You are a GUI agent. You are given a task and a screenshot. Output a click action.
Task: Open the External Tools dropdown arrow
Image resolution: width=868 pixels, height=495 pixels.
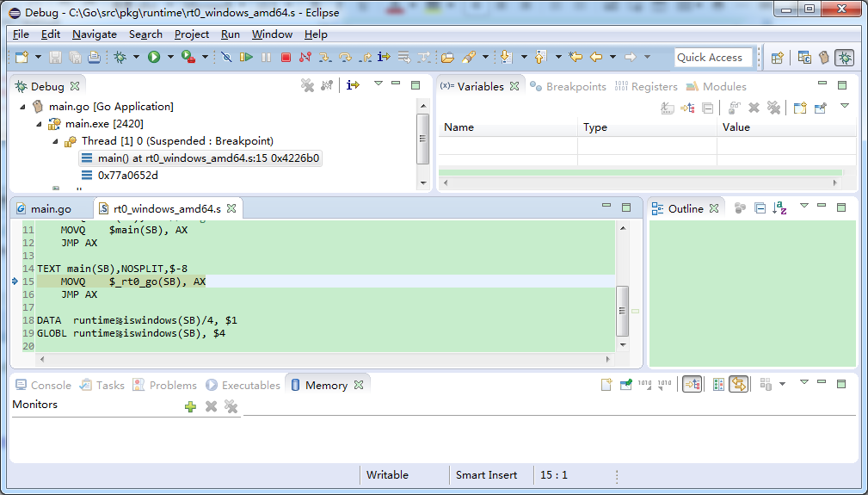click(x=205, y=57)
